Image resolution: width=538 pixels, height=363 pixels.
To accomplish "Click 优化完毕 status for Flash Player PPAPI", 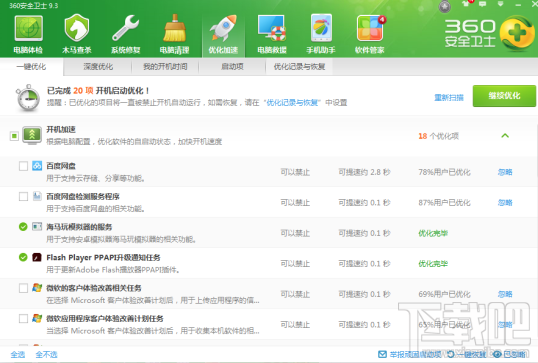I will [433, 264].
